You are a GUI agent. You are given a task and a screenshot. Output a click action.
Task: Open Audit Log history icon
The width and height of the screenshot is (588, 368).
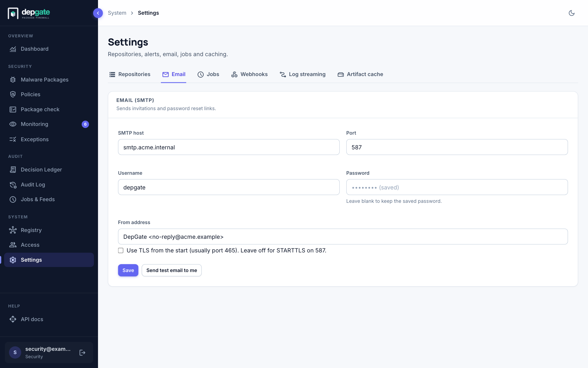tap(13, 185)
